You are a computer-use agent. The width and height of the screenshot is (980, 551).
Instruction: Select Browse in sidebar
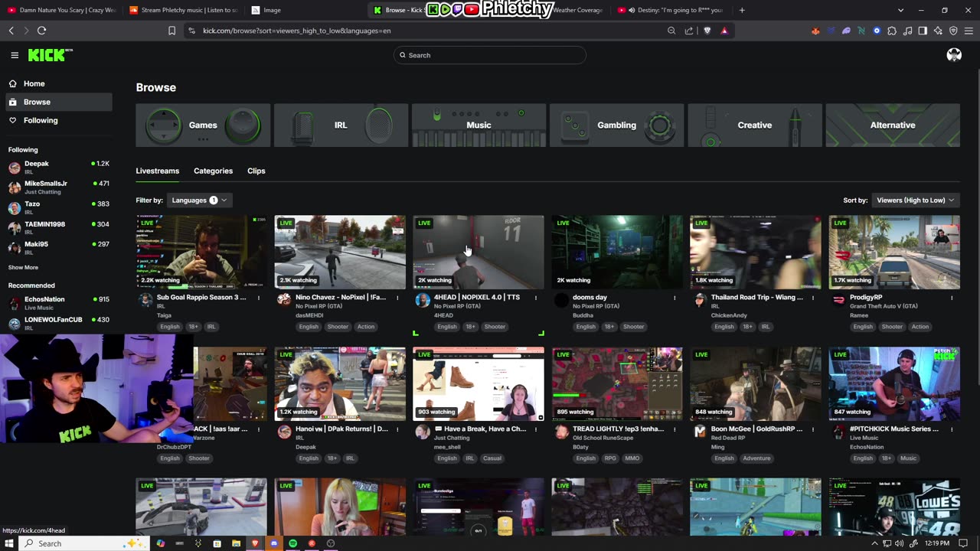click(x=58, y=102)
